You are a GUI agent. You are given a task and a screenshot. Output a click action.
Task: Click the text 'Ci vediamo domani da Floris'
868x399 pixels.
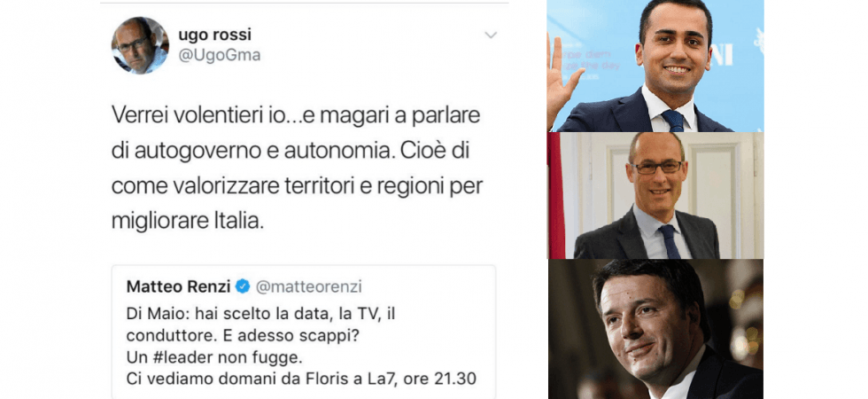[x=230, y=379]
